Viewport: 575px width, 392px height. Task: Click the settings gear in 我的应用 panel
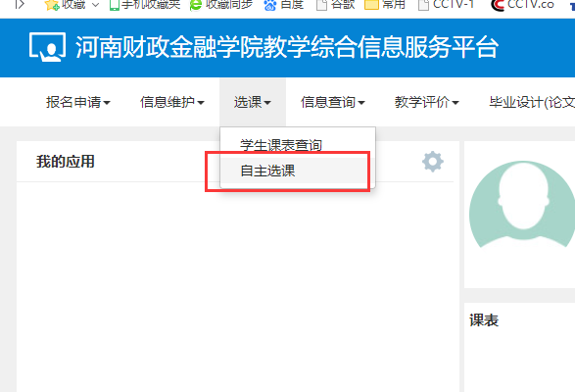(433, 161)
